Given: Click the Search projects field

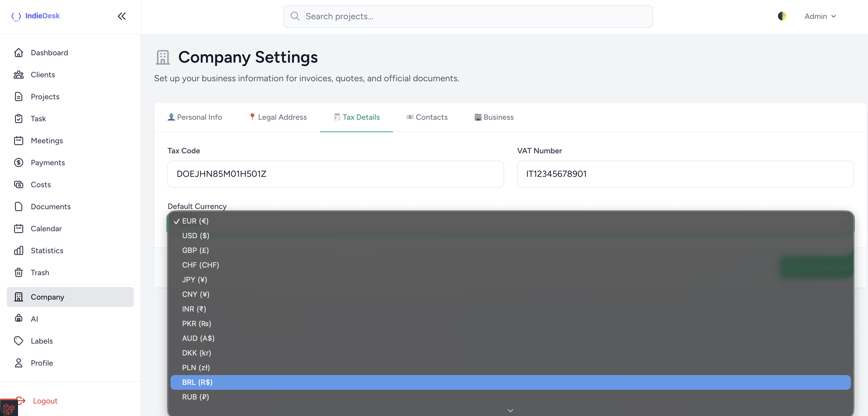Looking at the screenshot, I should coord(468,16).
